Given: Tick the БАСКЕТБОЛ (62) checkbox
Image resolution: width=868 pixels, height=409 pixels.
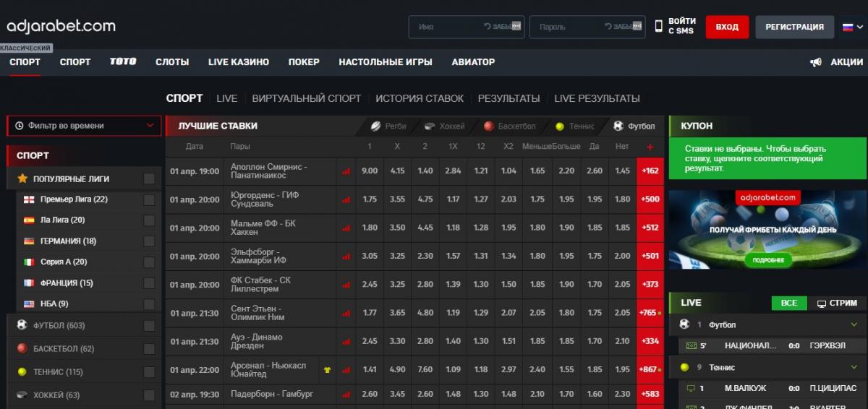Looking at the screenshot, I should coord(149,349).
